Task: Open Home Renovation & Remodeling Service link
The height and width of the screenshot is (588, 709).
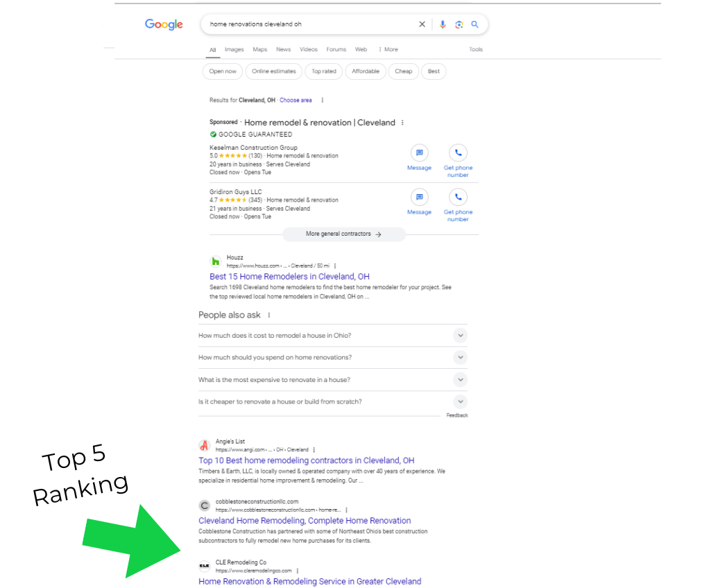Action: pyautogui.click(x=309, y=582)
